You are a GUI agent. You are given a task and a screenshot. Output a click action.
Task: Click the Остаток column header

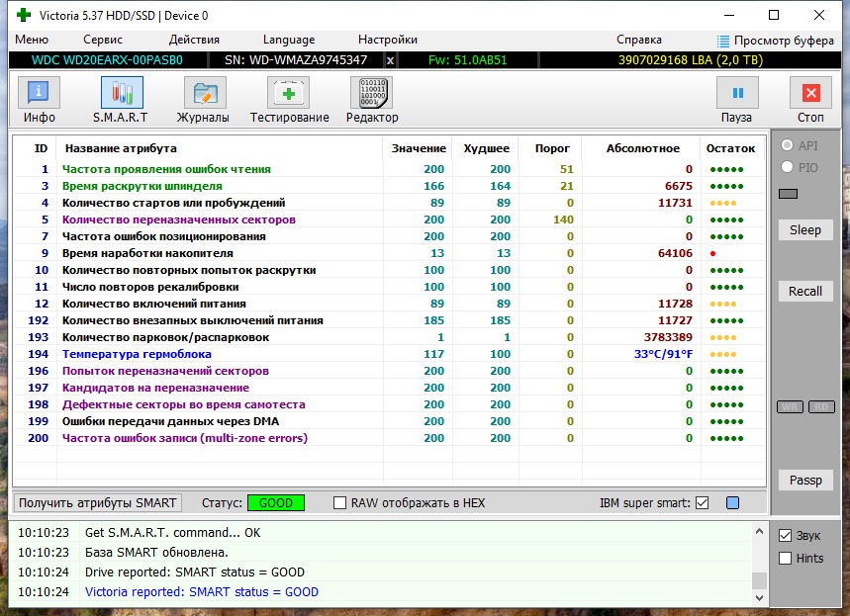pos(730,148)
